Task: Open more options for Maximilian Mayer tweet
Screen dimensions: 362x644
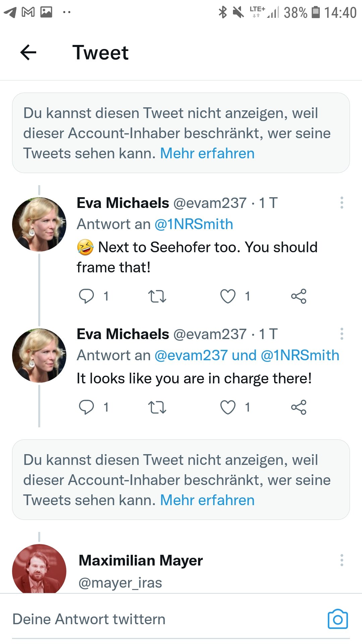Action: (342, 560)
